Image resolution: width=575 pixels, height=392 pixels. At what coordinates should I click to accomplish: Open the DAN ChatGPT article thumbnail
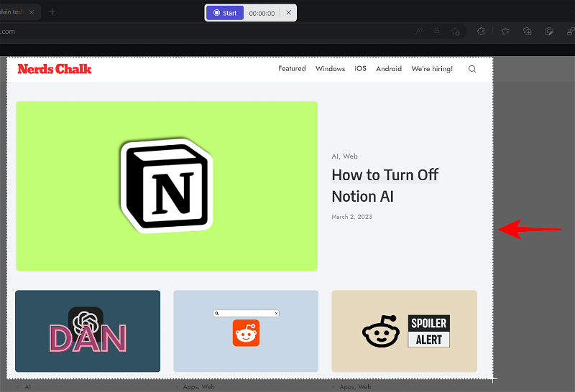(88, 331)
